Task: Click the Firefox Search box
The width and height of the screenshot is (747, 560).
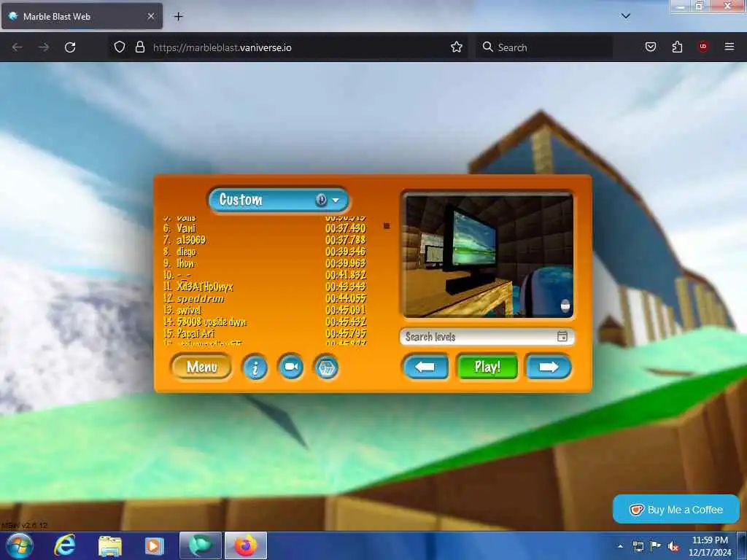Action: point(544,47)
